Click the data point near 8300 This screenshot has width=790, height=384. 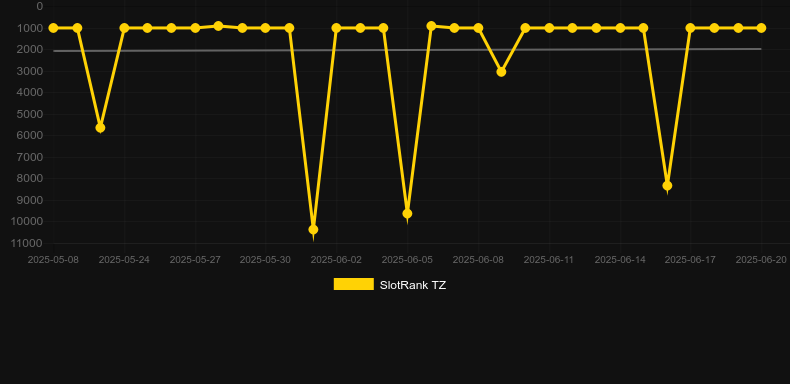point(667,185)
